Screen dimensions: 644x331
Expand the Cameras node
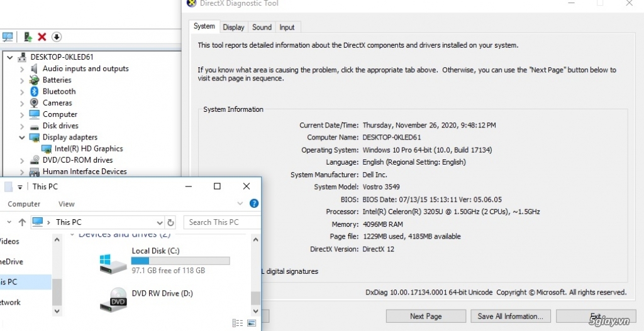[x=22, y=104]
